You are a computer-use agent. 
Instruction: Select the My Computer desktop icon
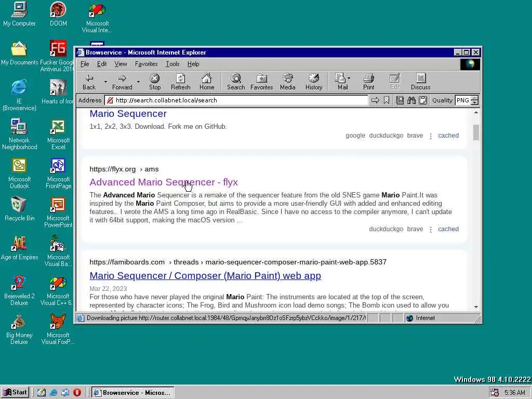[19, 14]
